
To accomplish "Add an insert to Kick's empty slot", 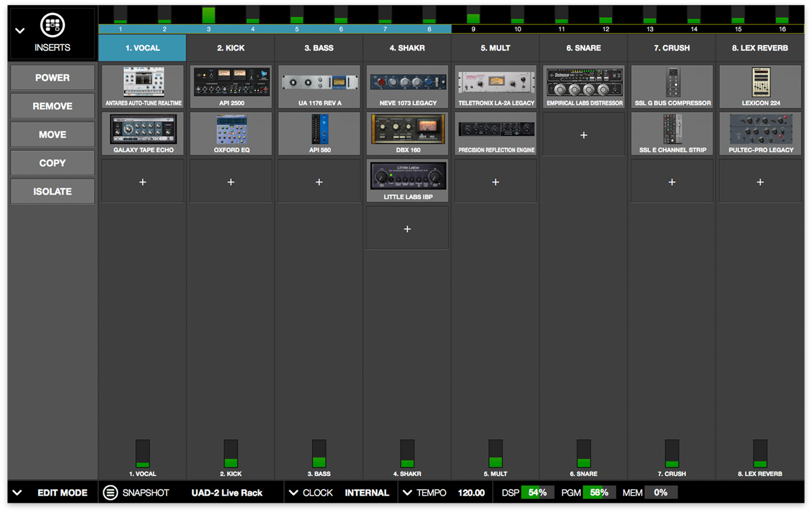I will [x=231, y=182].
